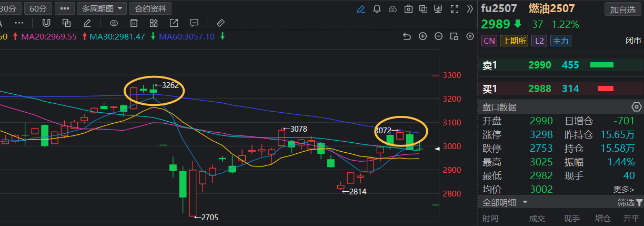Click the chart layout window icon
Image resolution: width=644 pixels, height=226 pixels.
[x=454, y=36]
